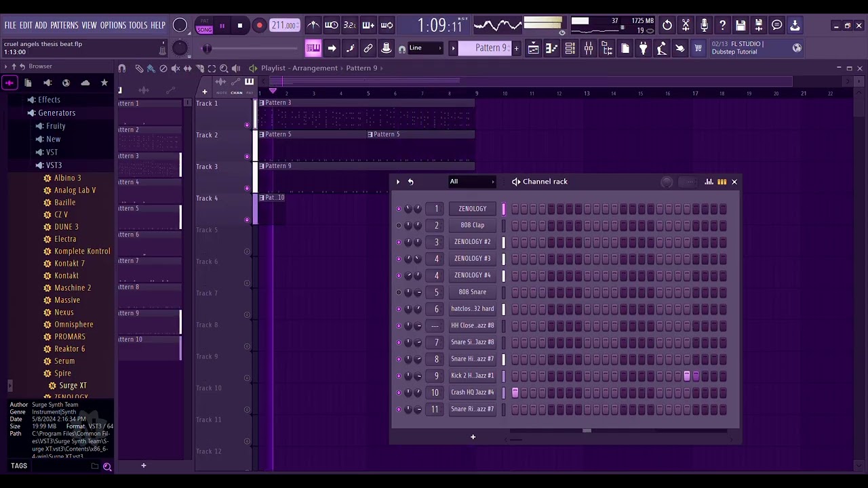Click the save project floppy icon
The height and width of the screenshot is (488, 868).
pyautogui.click(x=741, y=25)
